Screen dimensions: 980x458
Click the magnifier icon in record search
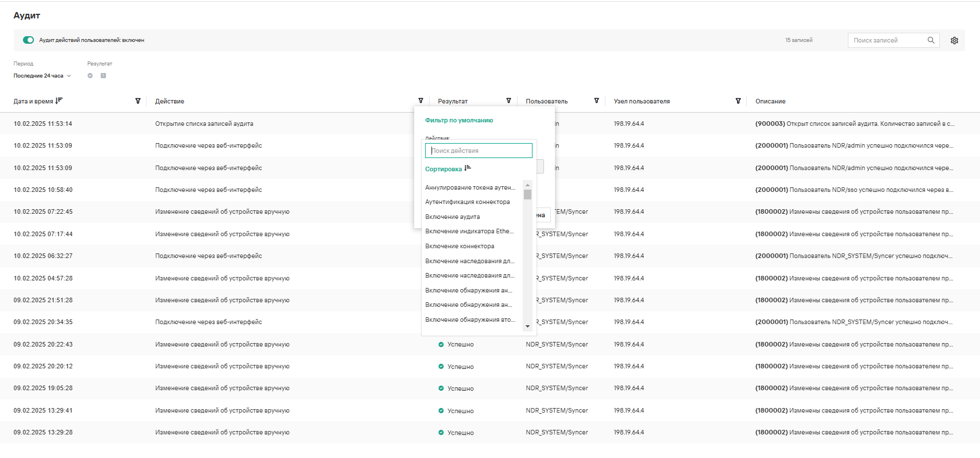pos(931,40)
